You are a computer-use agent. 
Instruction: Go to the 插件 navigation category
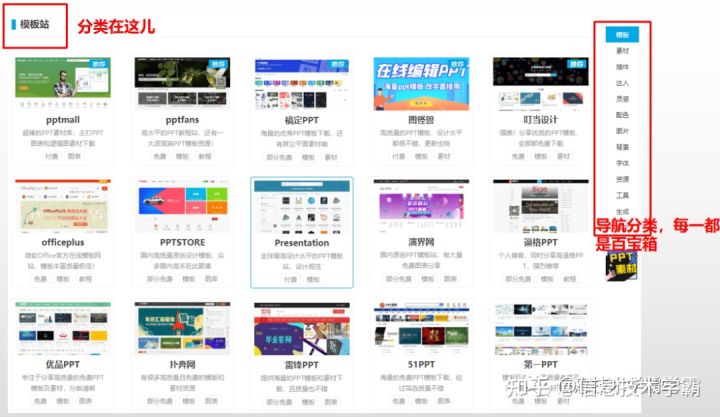coord(622,67)
